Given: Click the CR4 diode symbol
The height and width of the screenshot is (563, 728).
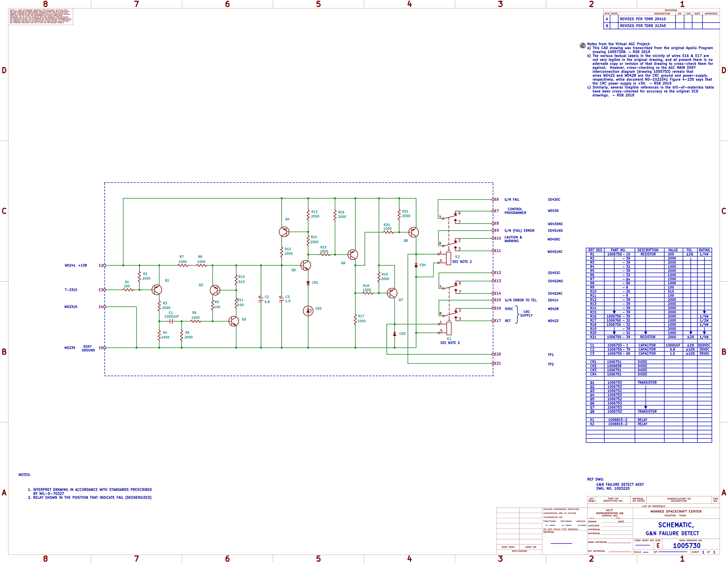Looking at the screenshot, I should 416,265.
